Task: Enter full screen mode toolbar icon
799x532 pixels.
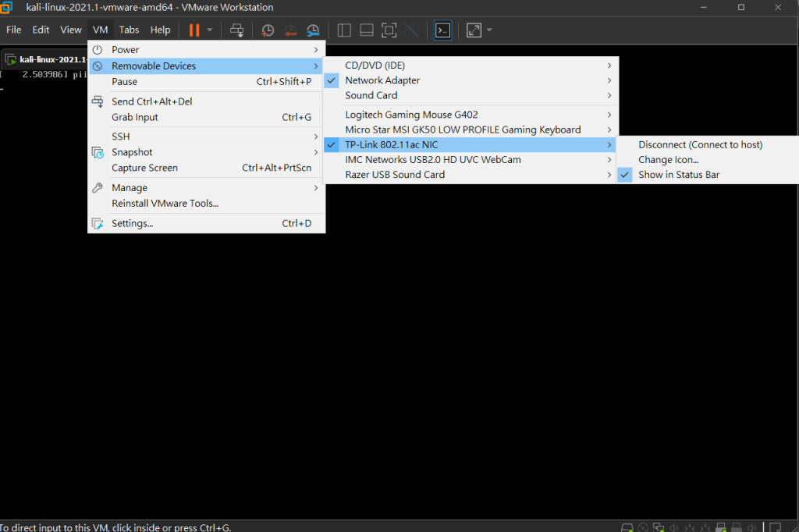Action: tap(389, 30)
